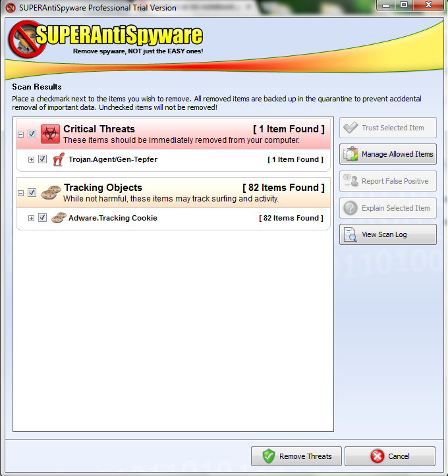This screenshot has height=476, width=448.
Task: Select the Trojan.Agent/Gen-Tepfer row text
Action: click(x=113, y=159)
